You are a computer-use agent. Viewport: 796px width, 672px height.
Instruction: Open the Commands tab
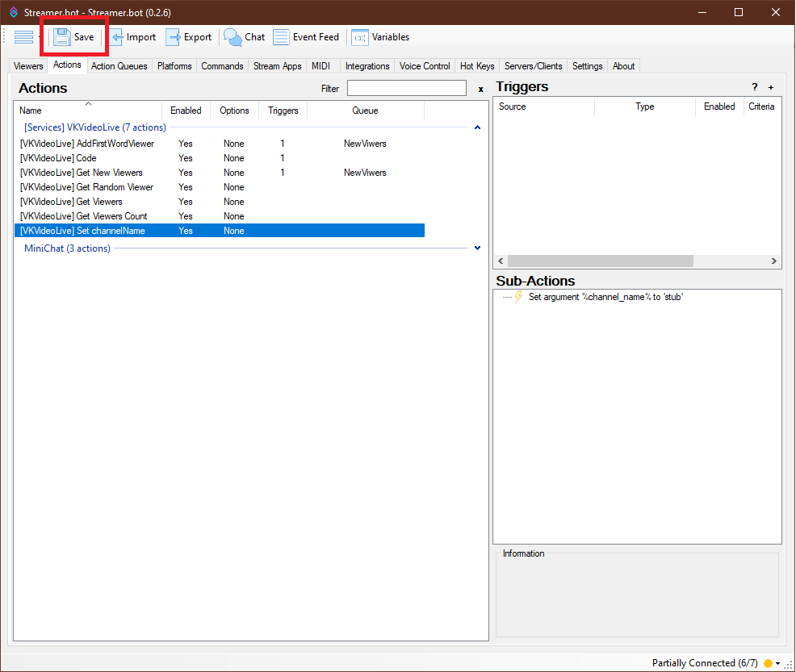(222, 66)
